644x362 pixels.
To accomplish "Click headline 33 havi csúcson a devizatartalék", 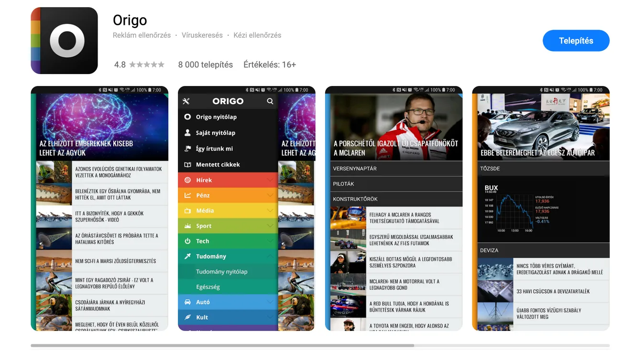I will [x=553, y=291].
